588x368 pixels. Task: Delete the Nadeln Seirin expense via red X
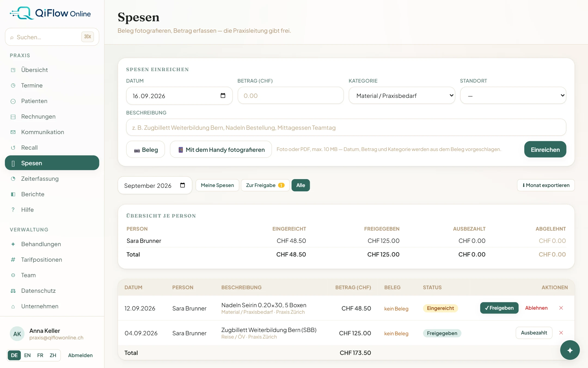[x=561, y=308]
